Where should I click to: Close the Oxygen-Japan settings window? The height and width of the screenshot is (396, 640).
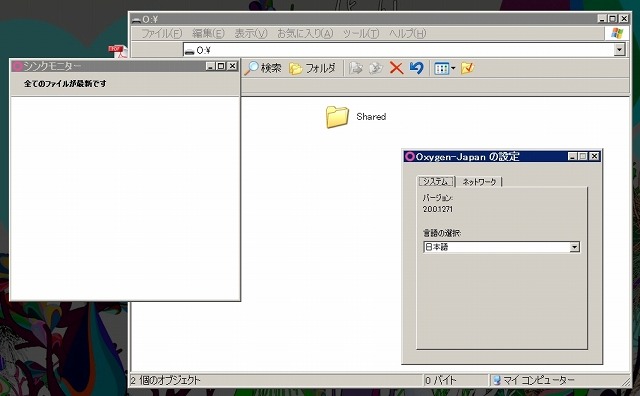pos(595,156)
